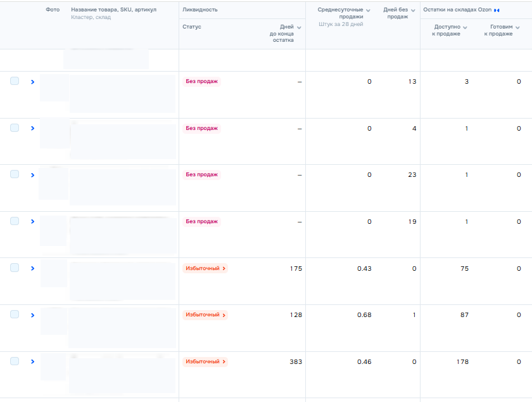Click the Ликвидность column group header

(x=200, y=10)
